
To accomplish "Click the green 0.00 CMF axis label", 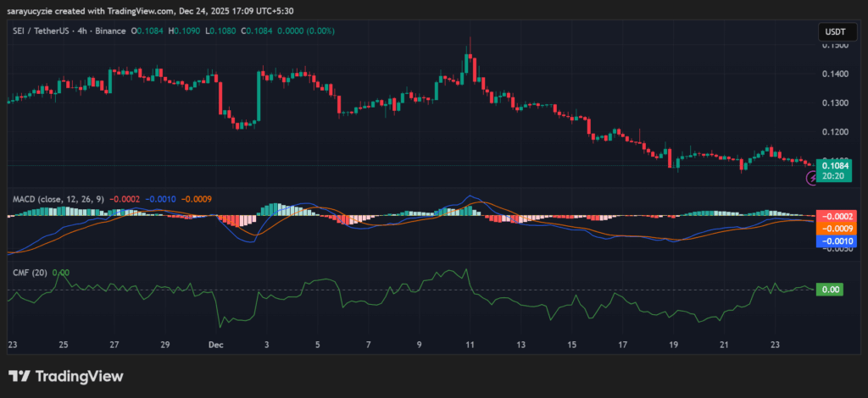I will tap(831, 290).
